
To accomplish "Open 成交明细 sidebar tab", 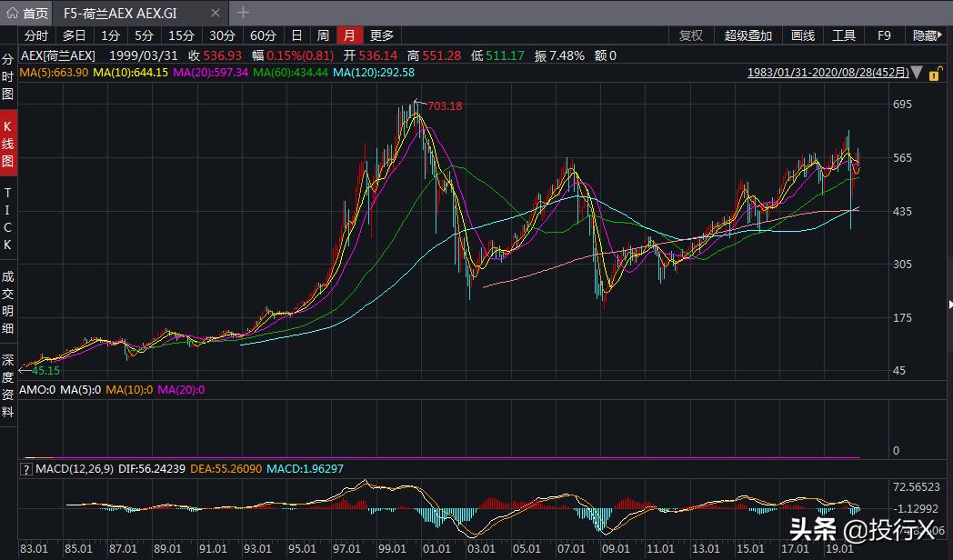I will (x=8, y=302).
